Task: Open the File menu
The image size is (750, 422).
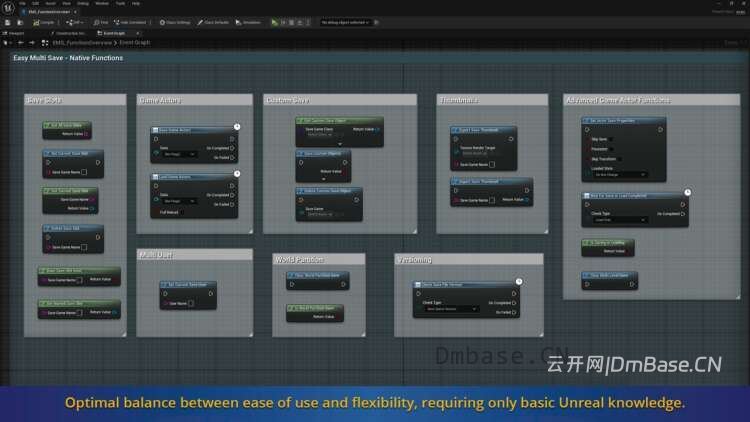Action: pos(22,3)
